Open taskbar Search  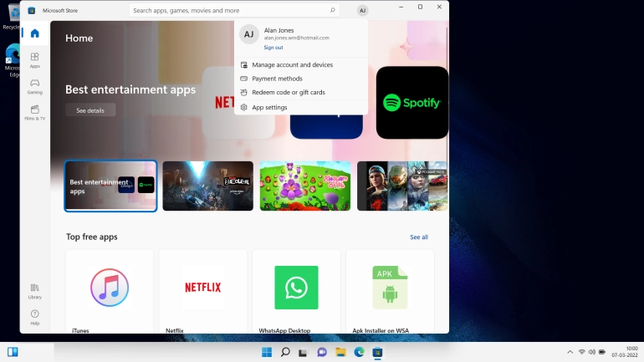coord(285,352)
